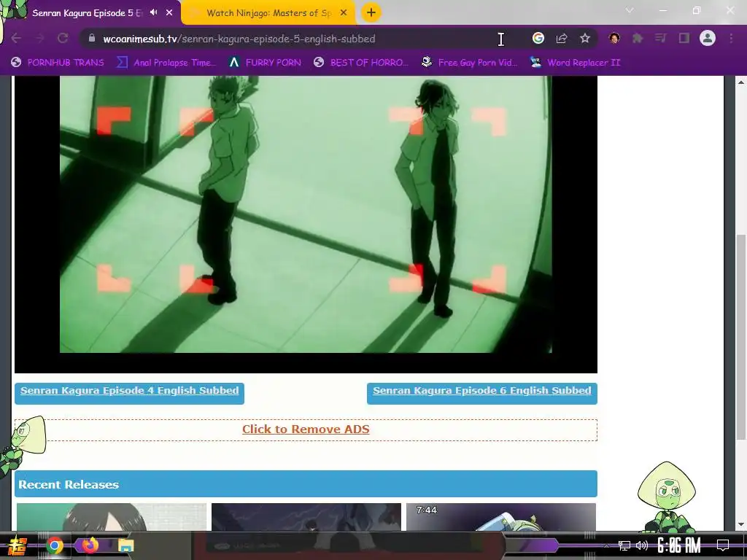Go forward with the forward arrow
Screen dimensions: 747x560
click(x=39, y=39)
